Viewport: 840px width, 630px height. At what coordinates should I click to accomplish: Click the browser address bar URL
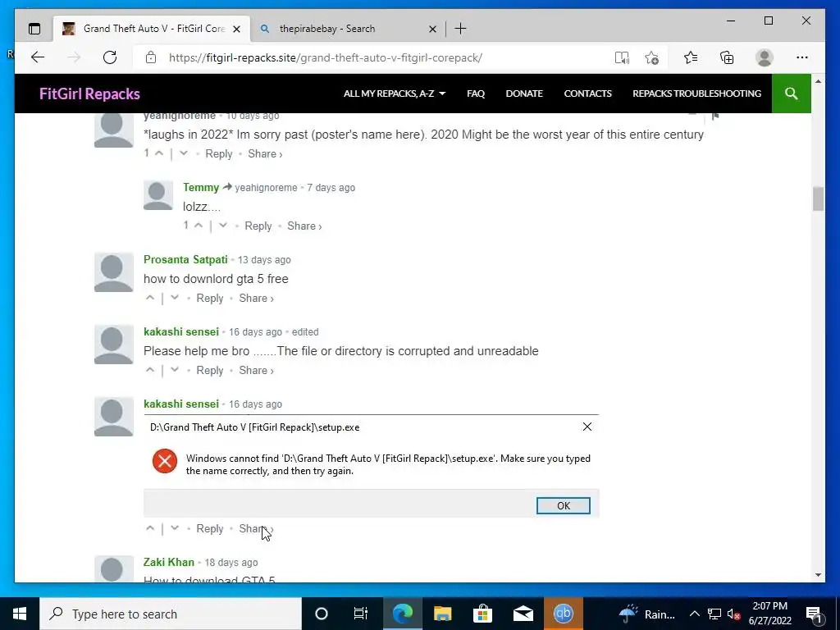(x=326, y=57)
